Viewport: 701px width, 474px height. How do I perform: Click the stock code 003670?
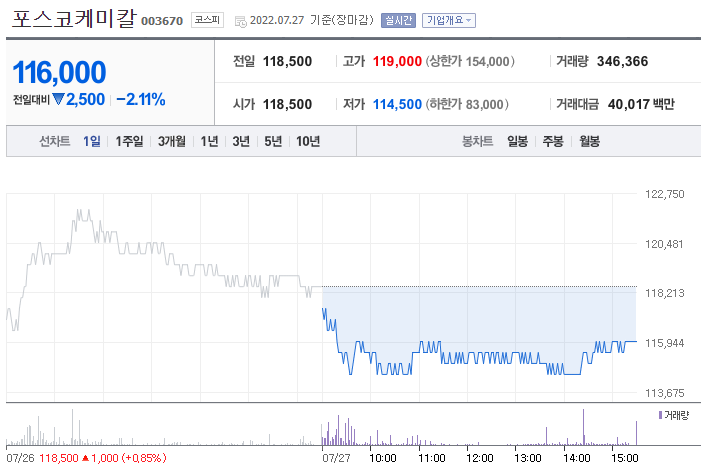[x=162, y=21]
